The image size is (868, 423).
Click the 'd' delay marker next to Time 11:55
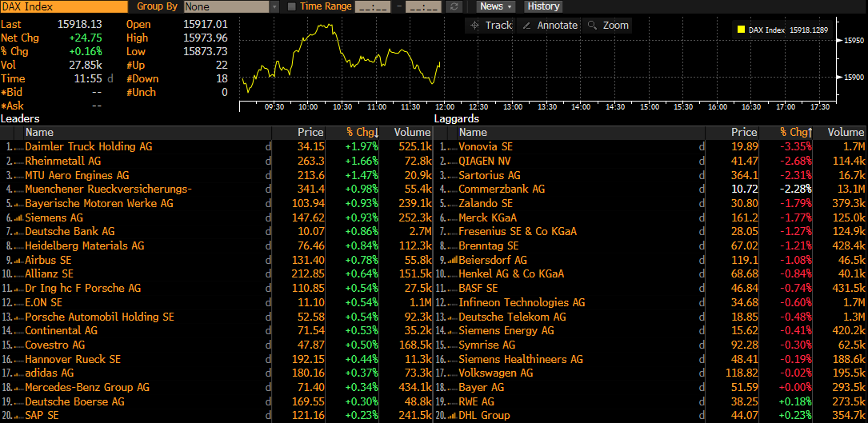(110, 79)
